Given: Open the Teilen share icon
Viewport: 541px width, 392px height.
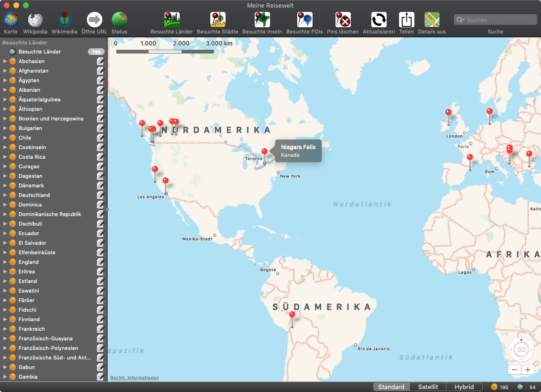Looking at the screenshot, I should [406, 20].
